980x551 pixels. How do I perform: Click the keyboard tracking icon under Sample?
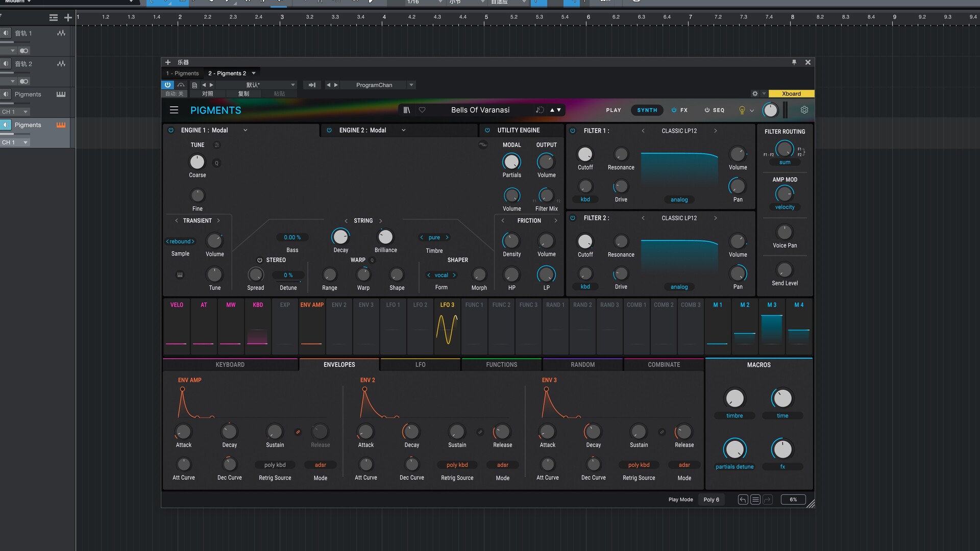pos(180,274)
